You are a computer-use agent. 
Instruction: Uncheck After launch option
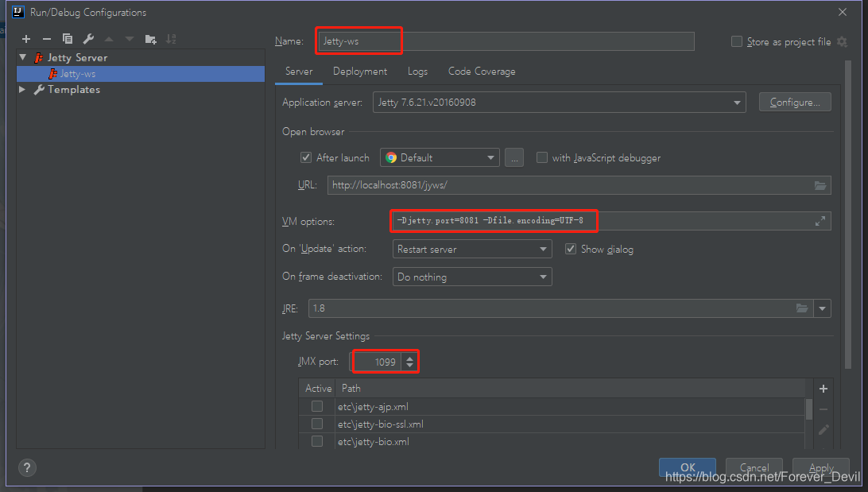point(305,157)
